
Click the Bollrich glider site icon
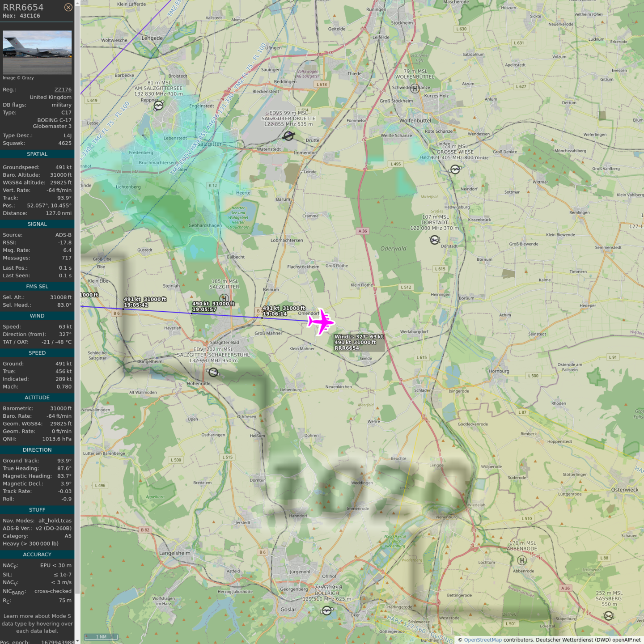327,610
